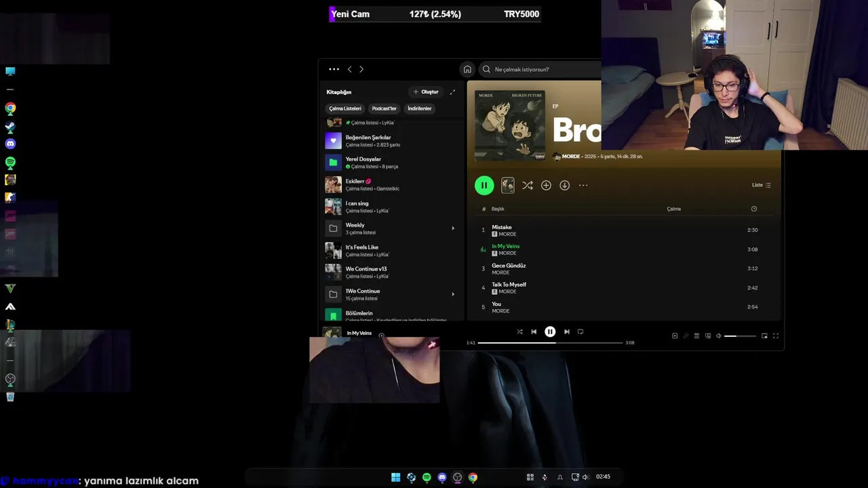Viewport: 868px width, 488px height.
Task: Click the Beğenilen Şarkılar heart thumbnail
Action: (333, 140)
